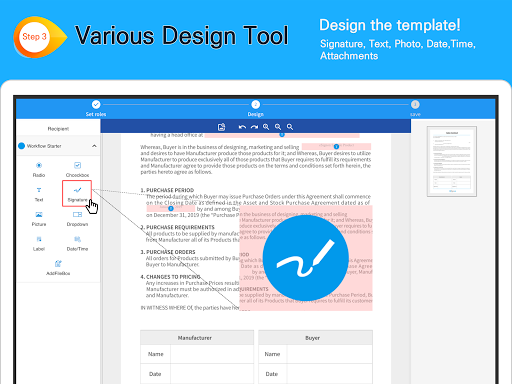Screen dimensions: 512x384
Task: Select the Label field tool
Action: (x=39, y=243)
